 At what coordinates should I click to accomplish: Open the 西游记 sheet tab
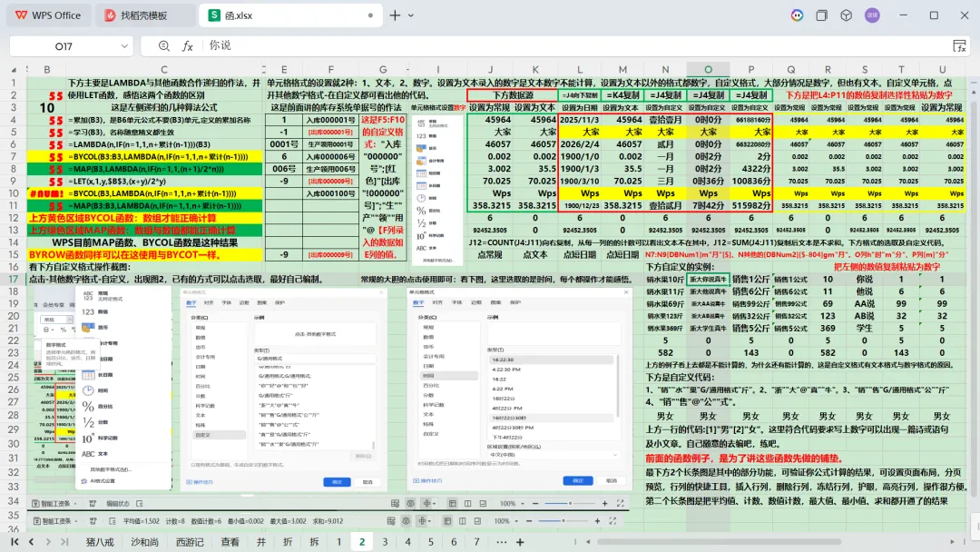[190, 542]
